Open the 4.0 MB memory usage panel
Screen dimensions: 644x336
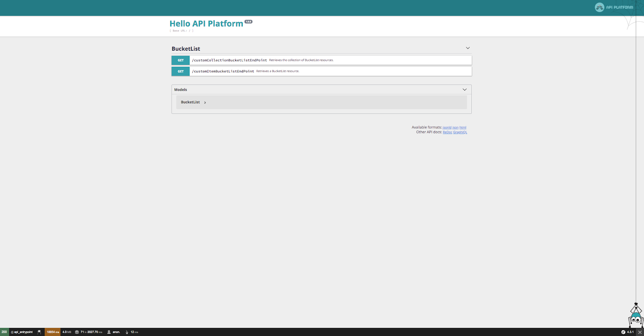[67, 332]
